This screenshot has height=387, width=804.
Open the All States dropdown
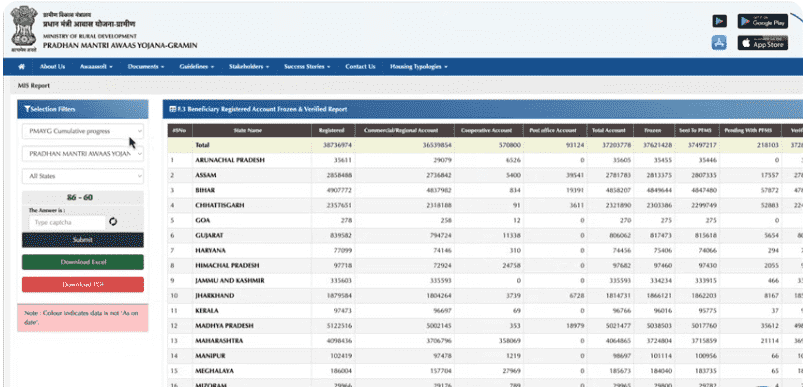83,176
